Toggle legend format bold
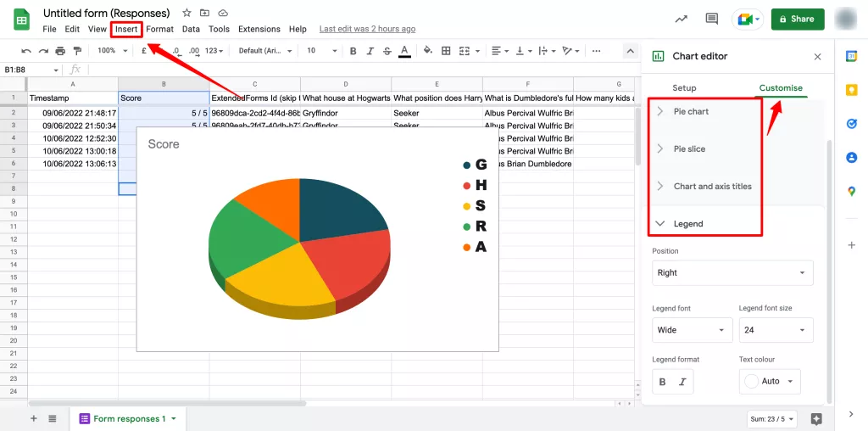 [x=663, y=382]
